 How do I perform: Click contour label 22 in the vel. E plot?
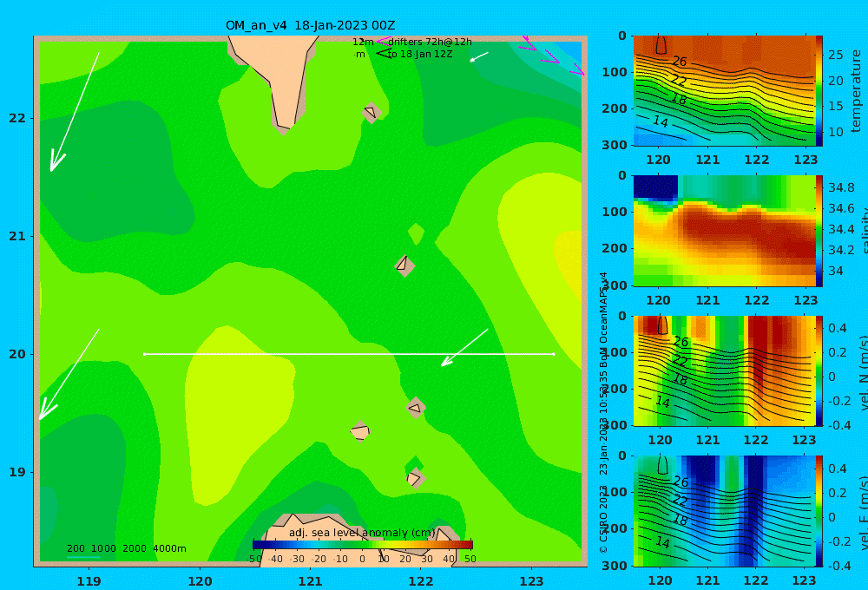tap(680, 501)
